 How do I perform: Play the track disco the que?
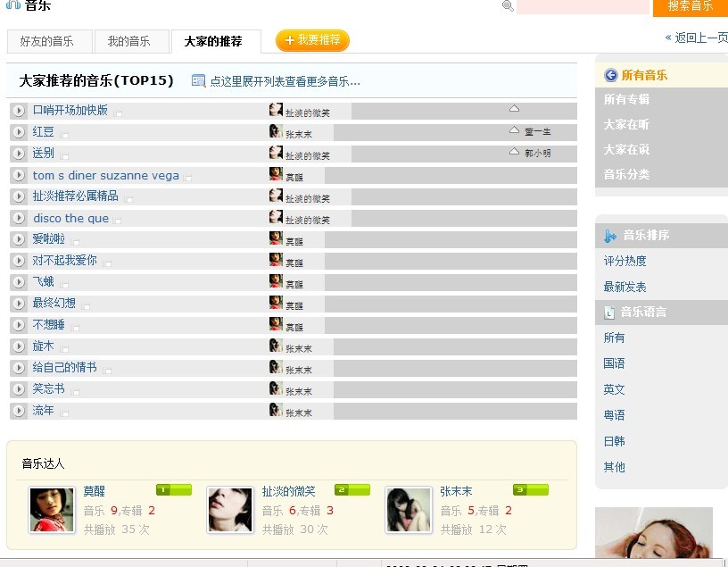[19, 218]
